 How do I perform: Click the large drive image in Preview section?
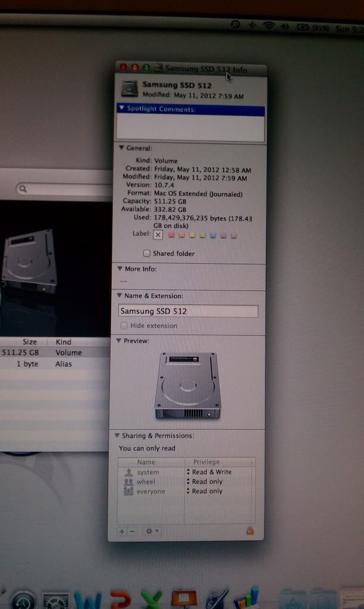188,385
